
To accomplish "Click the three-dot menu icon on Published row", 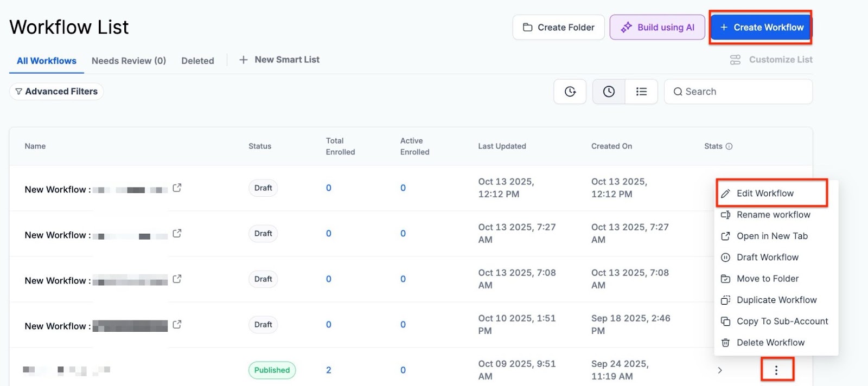I will 776,370.
